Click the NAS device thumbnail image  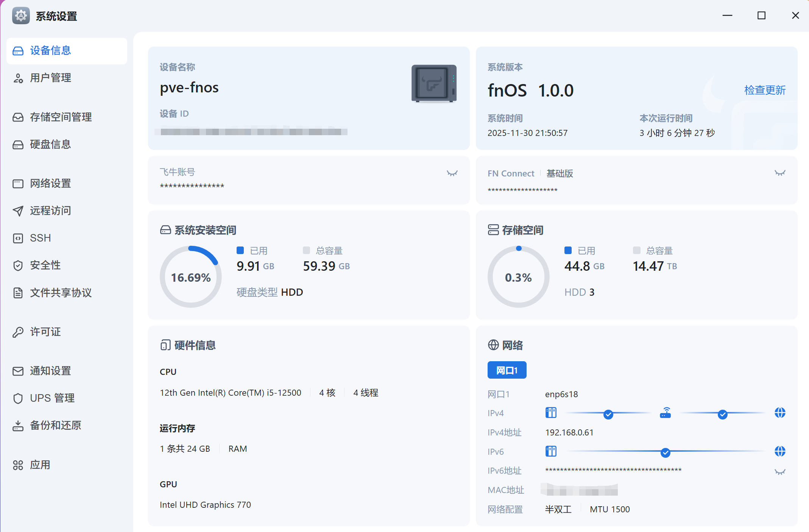[x=434, y=84]
